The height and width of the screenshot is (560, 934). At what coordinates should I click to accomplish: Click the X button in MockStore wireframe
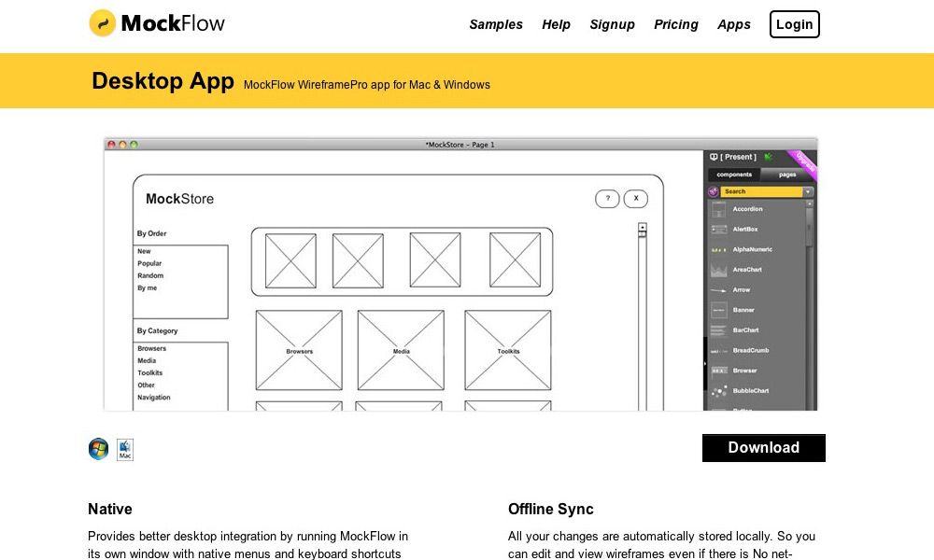pyautogui.click(x=635, y=199)
